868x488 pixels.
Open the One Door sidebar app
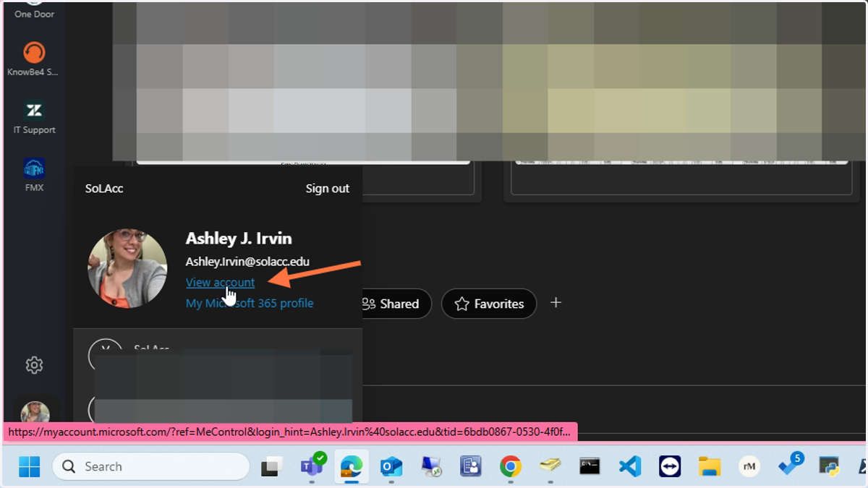(x=34, y=10)
